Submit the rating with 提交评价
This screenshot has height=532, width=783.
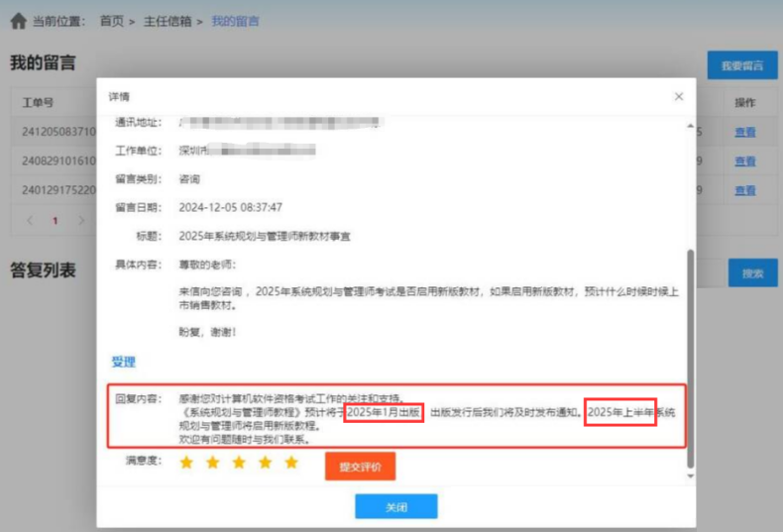coord(360,466)
